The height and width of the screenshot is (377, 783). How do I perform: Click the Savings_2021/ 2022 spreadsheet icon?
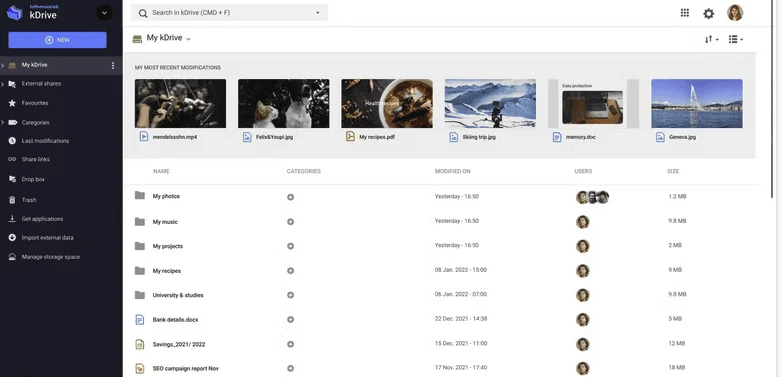click(x=140, y=344)
